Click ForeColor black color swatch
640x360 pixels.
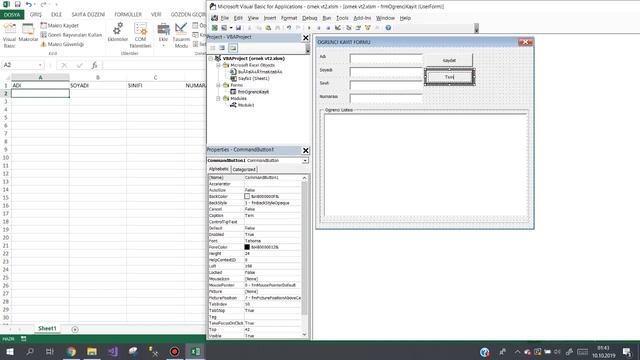[247, 247]
